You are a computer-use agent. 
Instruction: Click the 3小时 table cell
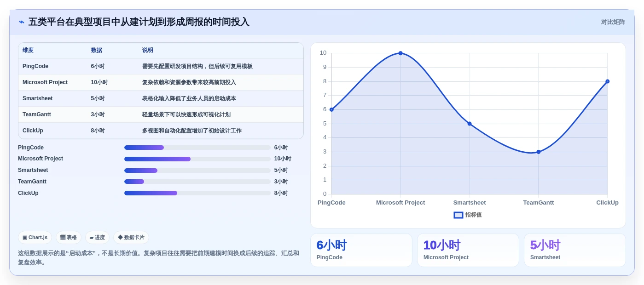(x=98, y=114)
